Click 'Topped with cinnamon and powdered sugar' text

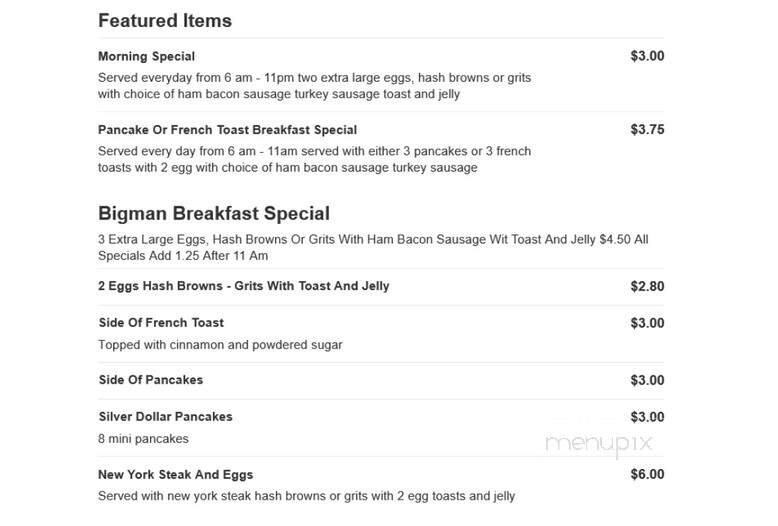220,345
